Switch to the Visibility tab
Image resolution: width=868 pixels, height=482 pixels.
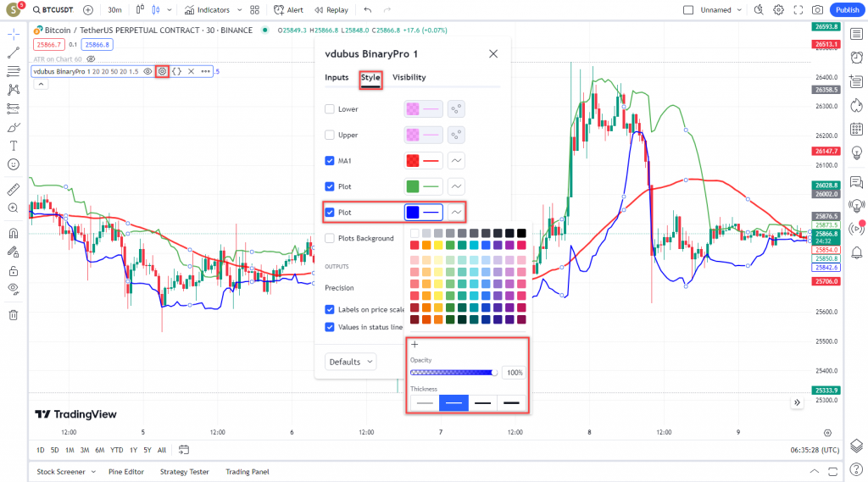coord(409,77)
